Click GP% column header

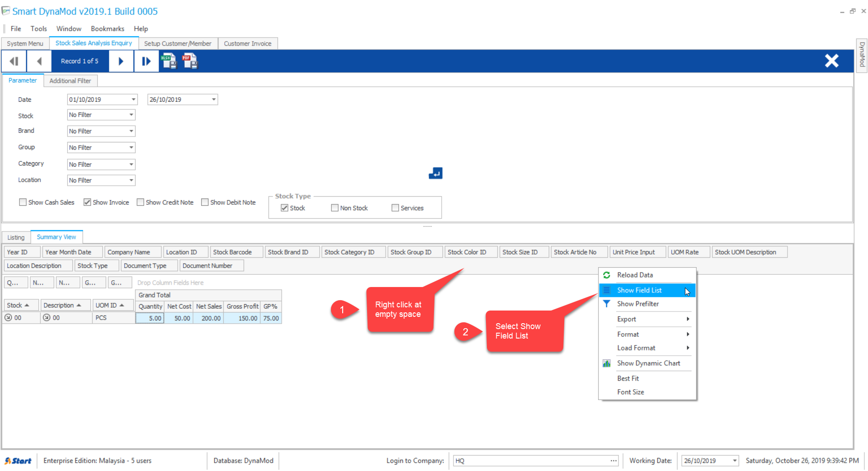click(x=271, y=306)
